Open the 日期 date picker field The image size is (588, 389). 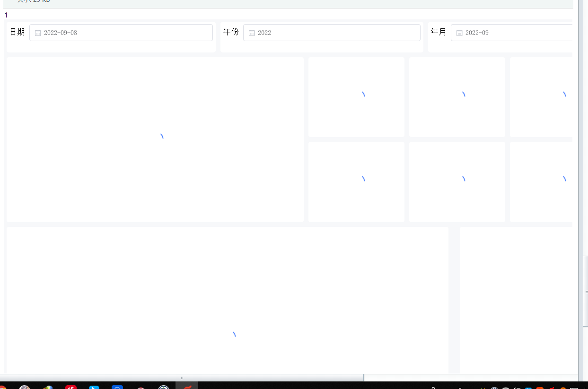(121, 33)
